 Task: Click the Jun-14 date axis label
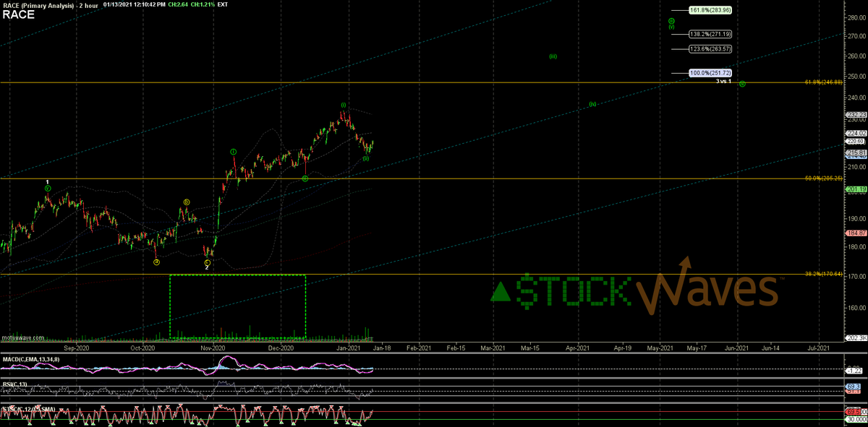pos(771,348)
